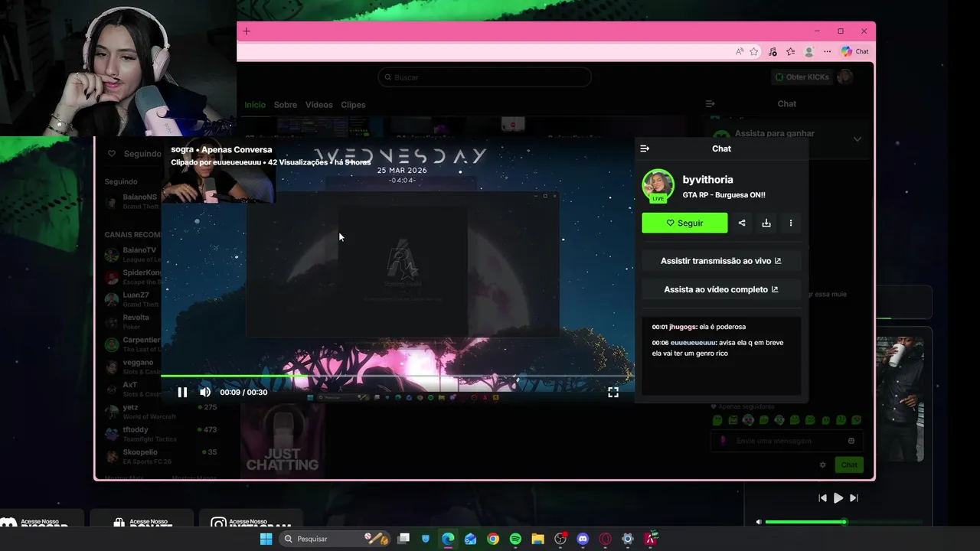
Task: Open byvithoria channel avatar
Action: tap(658, 184)
